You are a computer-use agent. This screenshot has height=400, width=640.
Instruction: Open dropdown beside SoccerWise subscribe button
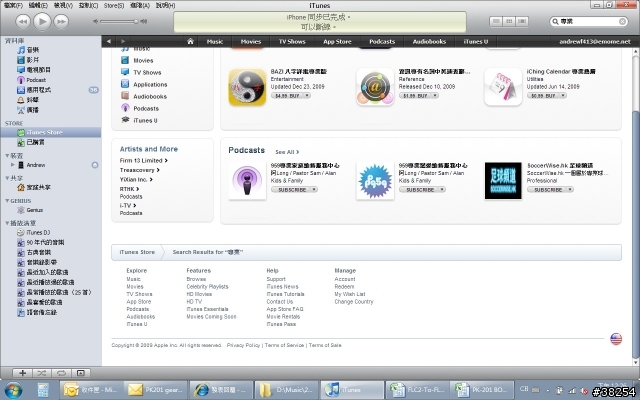[570, 190]
